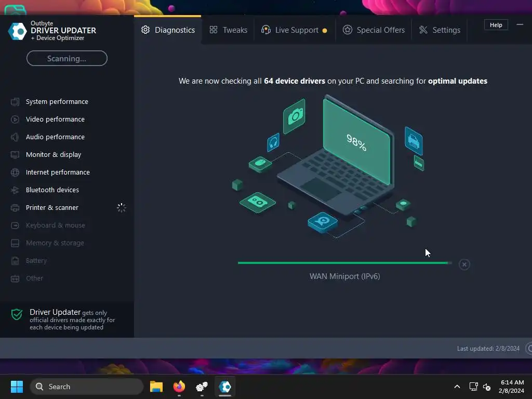Click the camera tile in laptop illustration
Screen dimensions: 532x399
pos(294,116)
